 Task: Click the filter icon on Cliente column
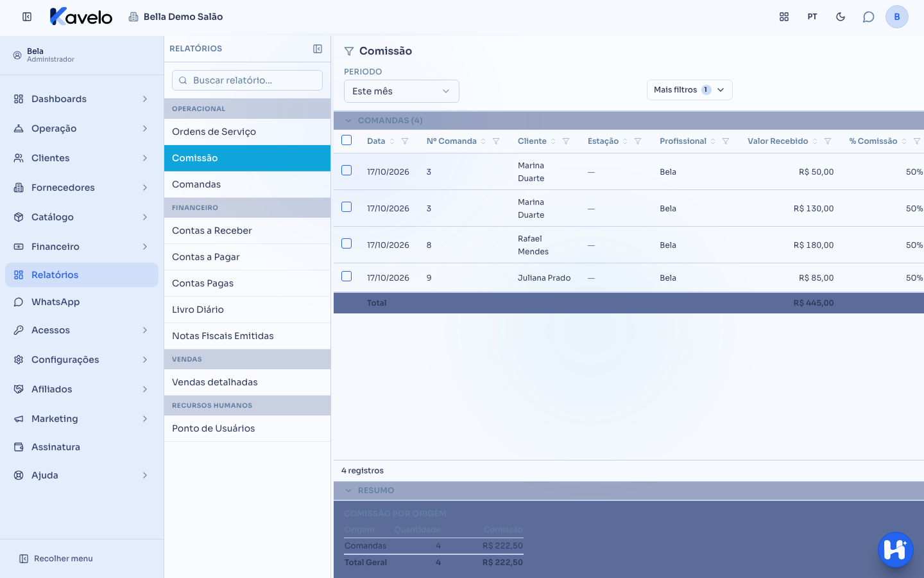point(566,141)
